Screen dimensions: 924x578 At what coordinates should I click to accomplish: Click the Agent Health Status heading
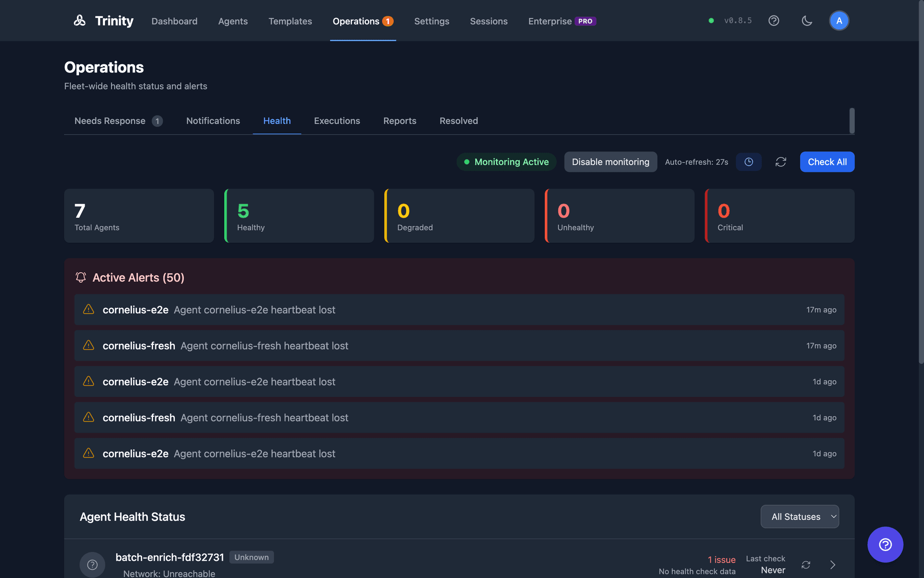tap(132, 516)
